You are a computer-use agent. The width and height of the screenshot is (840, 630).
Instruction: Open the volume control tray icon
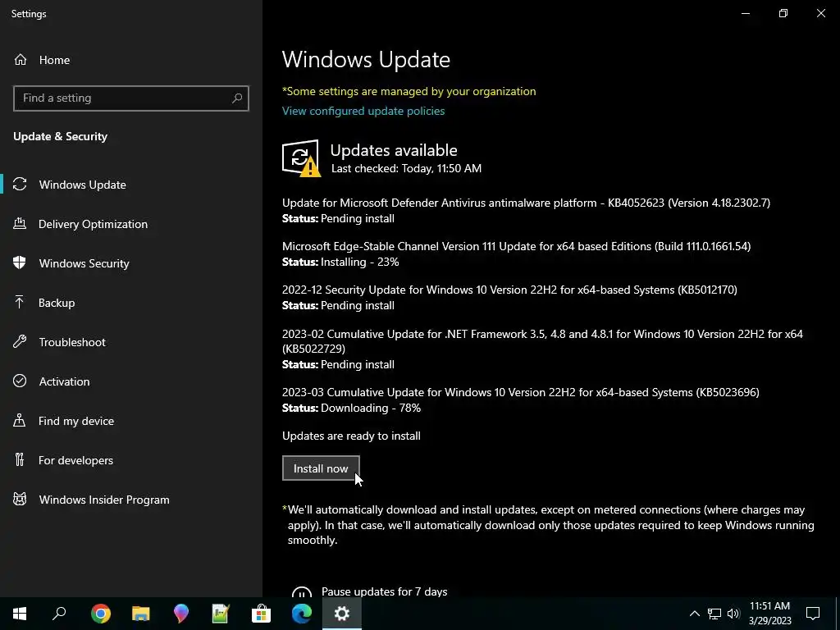pyautogui.click(x=733, y=614)
